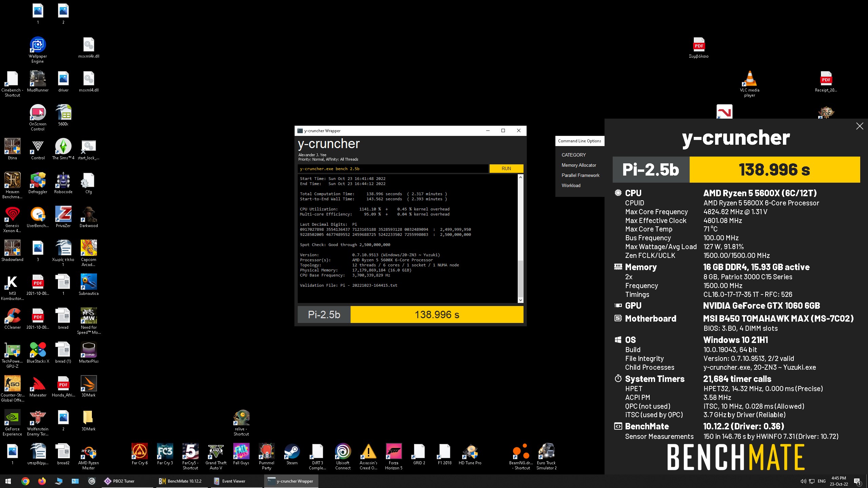Open the msxml4r.dll file icon
This screenshot has width=868, height=488.
(x=88, y=47)
